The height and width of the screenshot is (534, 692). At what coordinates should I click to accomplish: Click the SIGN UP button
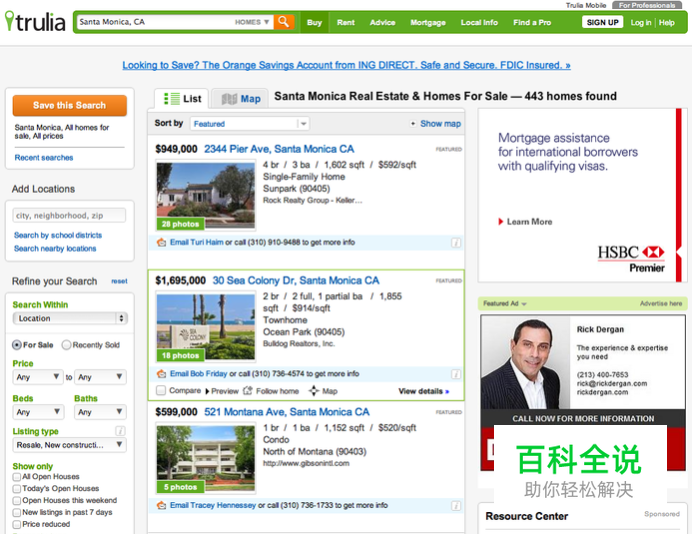[x=602, y=23]
